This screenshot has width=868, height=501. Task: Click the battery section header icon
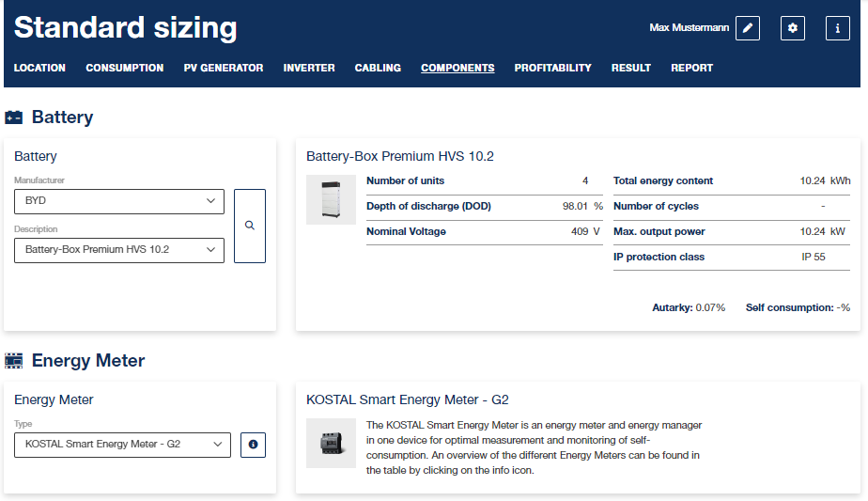coord(14,117)
